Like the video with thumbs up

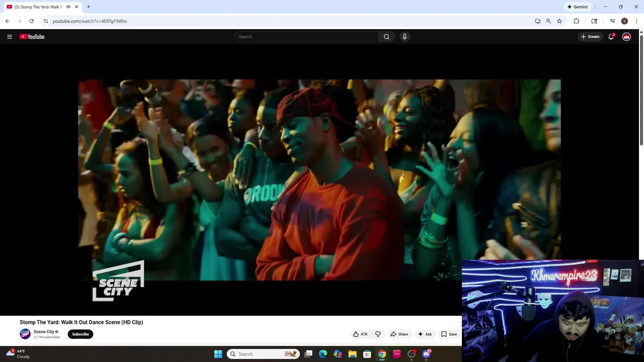[360, 334]
